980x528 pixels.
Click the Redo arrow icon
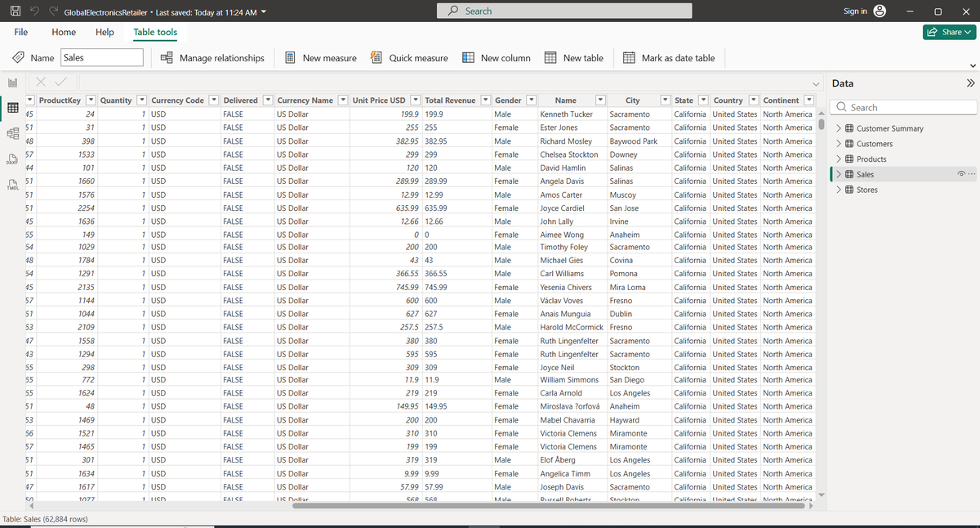tap(54, 11)
